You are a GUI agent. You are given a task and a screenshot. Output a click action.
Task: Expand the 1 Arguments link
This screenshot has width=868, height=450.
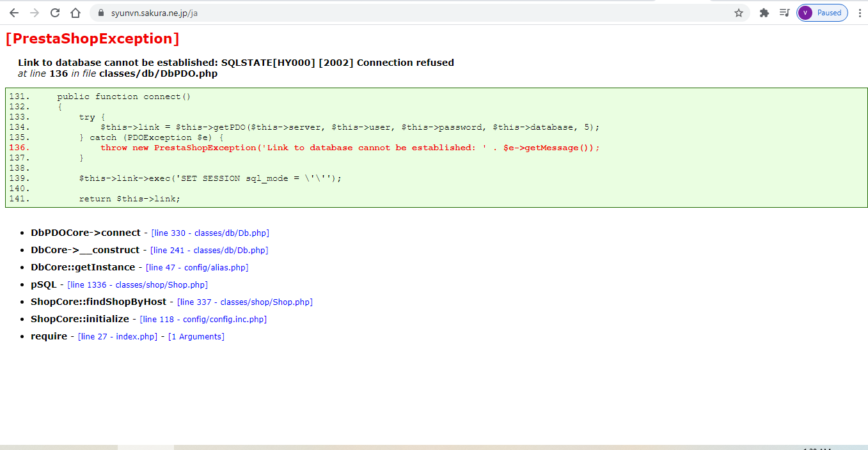tap(196, 337)
